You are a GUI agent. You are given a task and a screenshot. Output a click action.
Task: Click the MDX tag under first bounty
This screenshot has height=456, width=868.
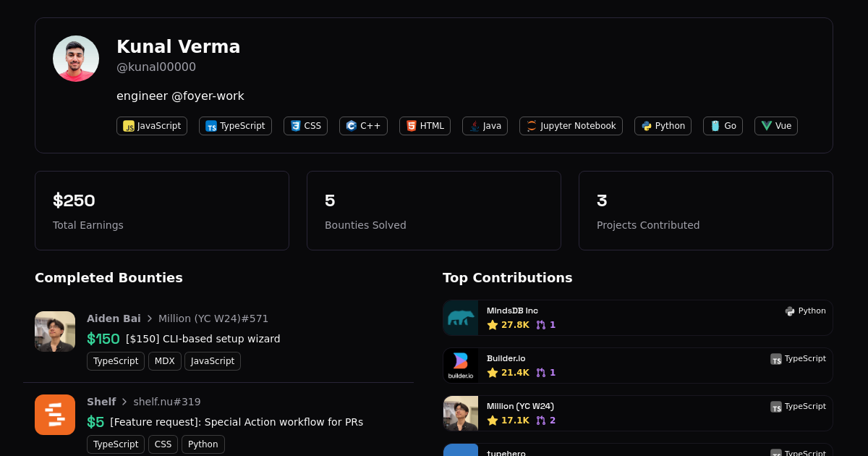165,361
